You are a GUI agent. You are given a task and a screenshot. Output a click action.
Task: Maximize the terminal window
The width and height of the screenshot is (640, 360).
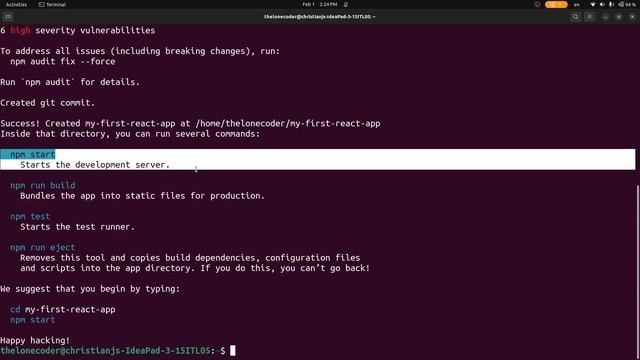click(619, 17)
